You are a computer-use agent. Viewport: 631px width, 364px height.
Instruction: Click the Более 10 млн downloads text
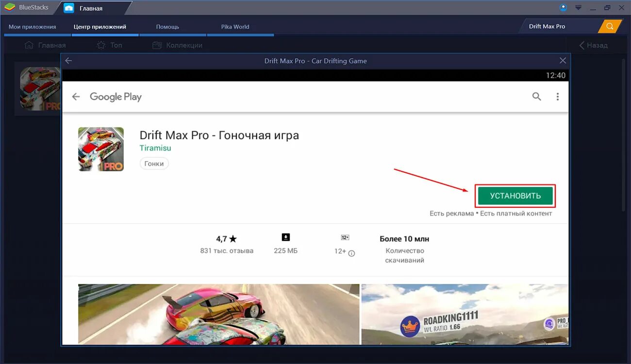coord(404,239)
